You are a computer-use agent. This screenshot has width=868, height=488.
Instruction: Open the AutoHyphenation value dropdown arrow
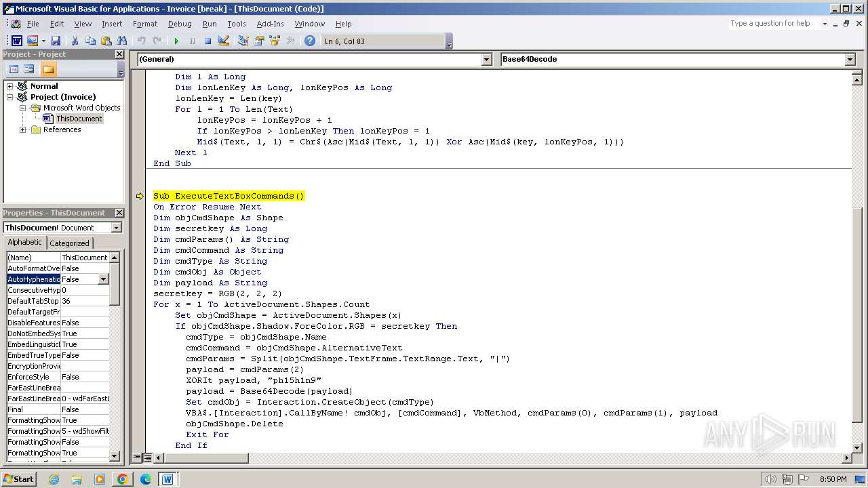pyautogui.click(x=103, y=279)
